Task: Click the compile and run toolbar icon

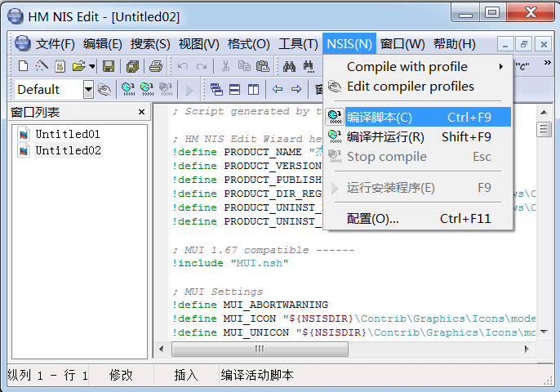Action: click(x=147, y=89)
